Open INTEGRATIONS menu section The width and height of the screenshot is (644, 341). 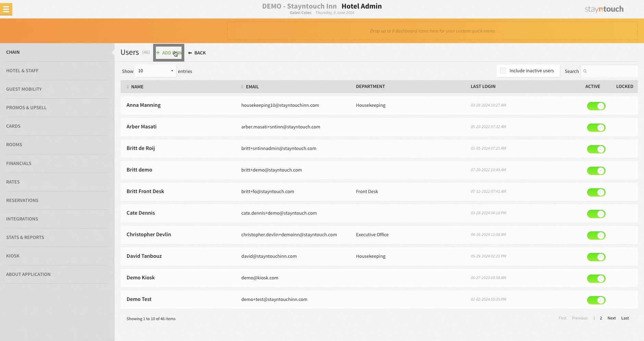point(22,219)
